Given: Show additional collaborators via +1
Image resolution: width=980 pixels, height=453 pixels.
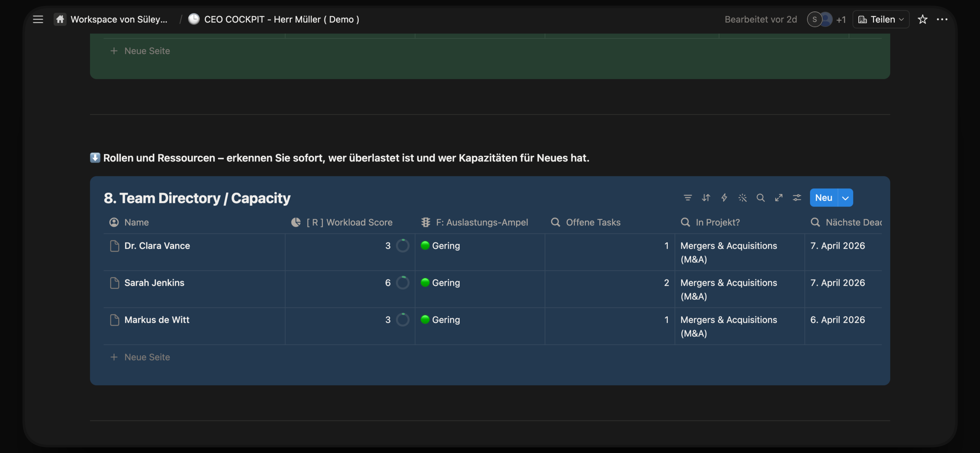Looking at the screenshot, I should (841, 20).
